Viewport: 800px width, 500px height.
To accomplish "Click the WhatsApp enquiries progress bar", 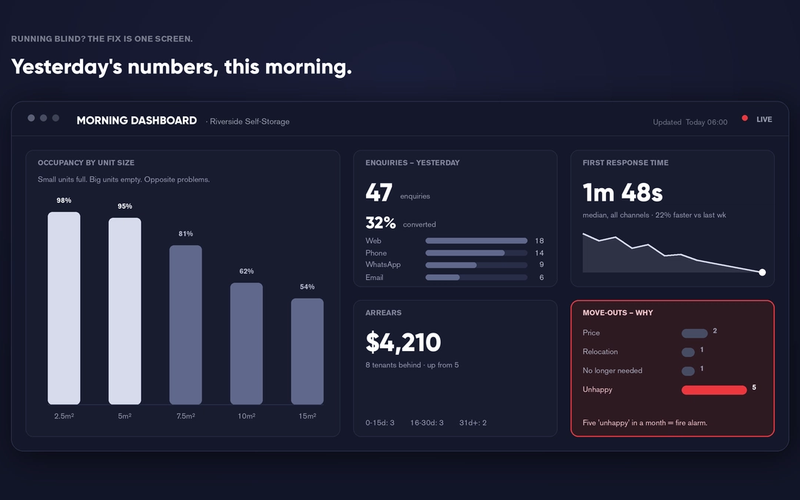I will point(477,265).
